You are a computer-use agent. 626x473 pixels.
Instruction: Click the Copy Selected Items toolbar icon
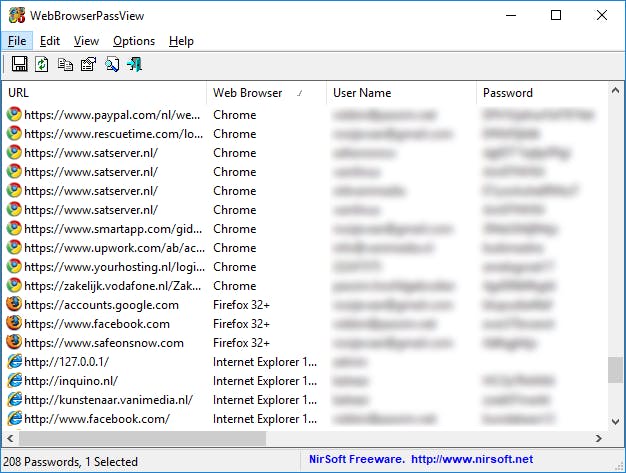tap(65, 64)
